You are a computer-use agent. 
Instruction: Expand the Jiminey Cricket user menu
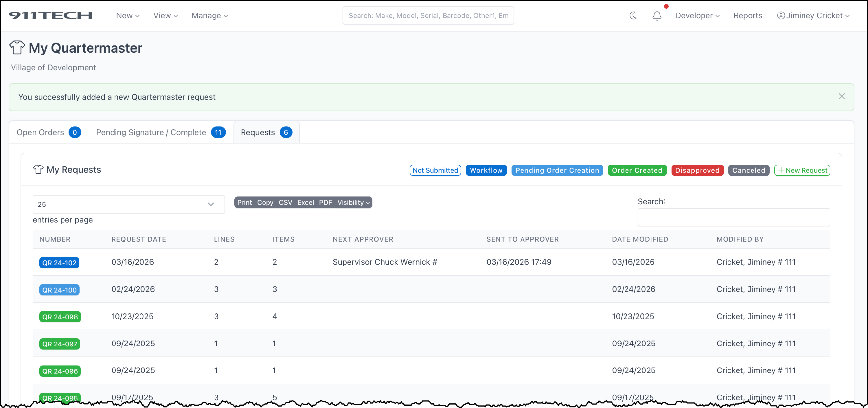(813, 16)
